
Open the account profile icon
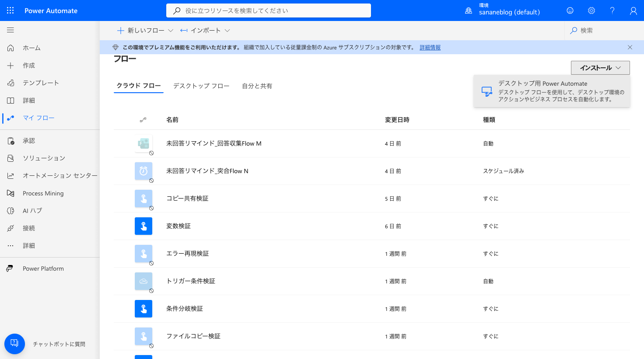tap(633, 10)
